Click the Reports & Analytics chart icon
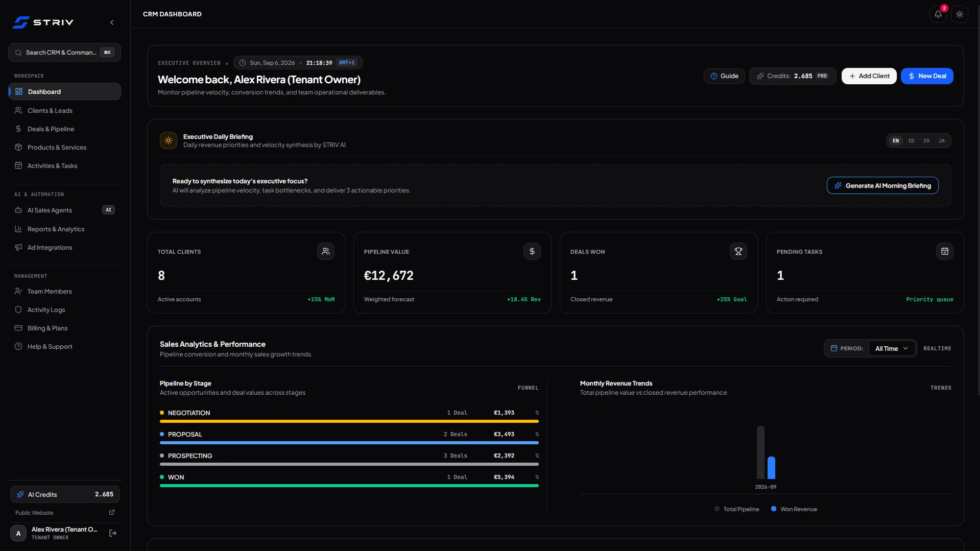 18,229
